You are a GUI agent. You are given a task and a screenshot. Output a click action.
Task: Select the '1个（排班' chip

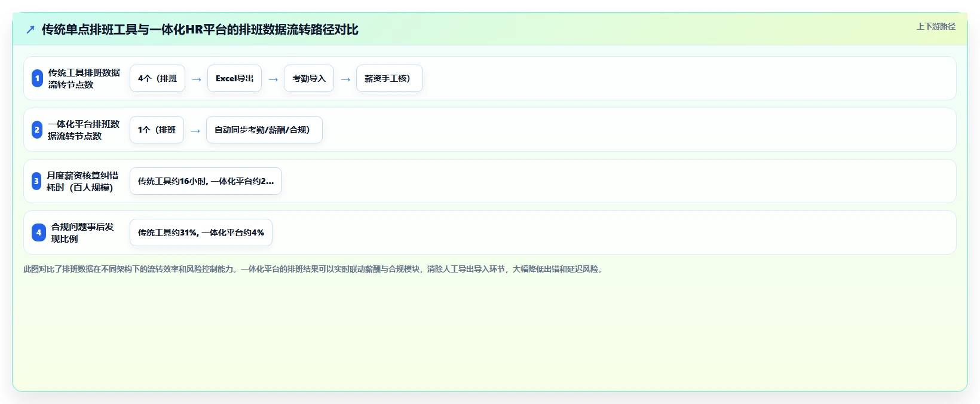click(157, 130)
